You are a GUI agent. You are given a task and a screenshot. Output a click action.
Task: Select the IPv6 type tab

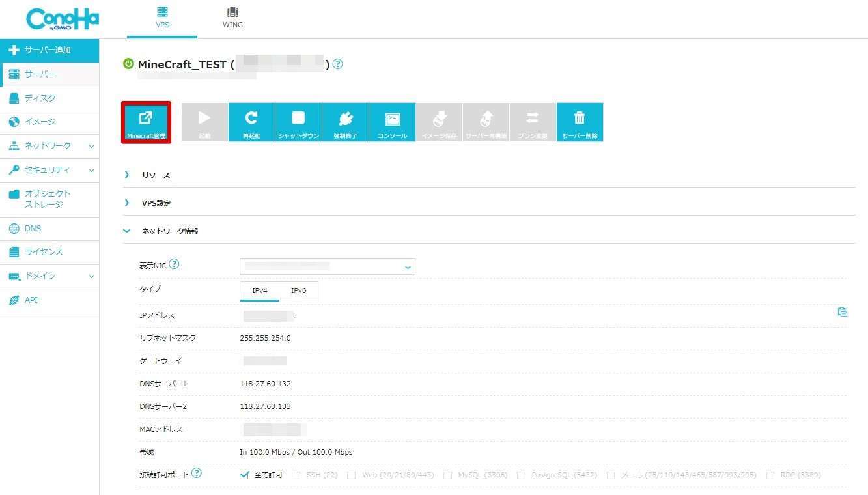point(298,290)
